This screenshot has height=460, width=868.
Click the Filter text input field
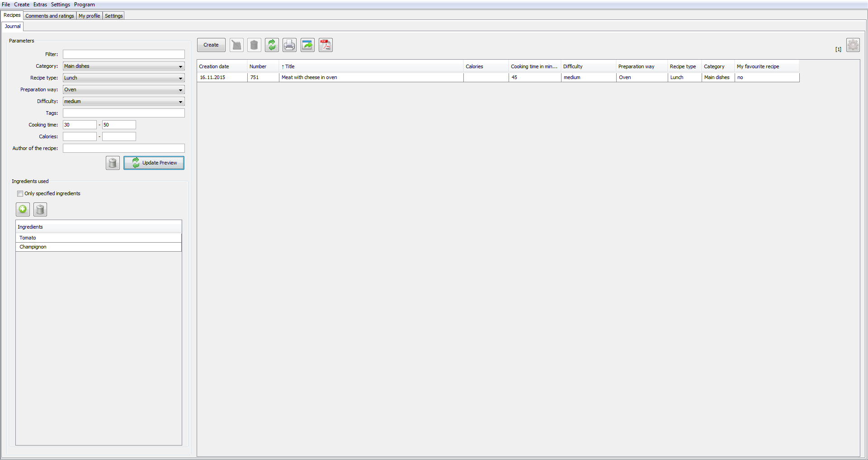tap(123, 54)
